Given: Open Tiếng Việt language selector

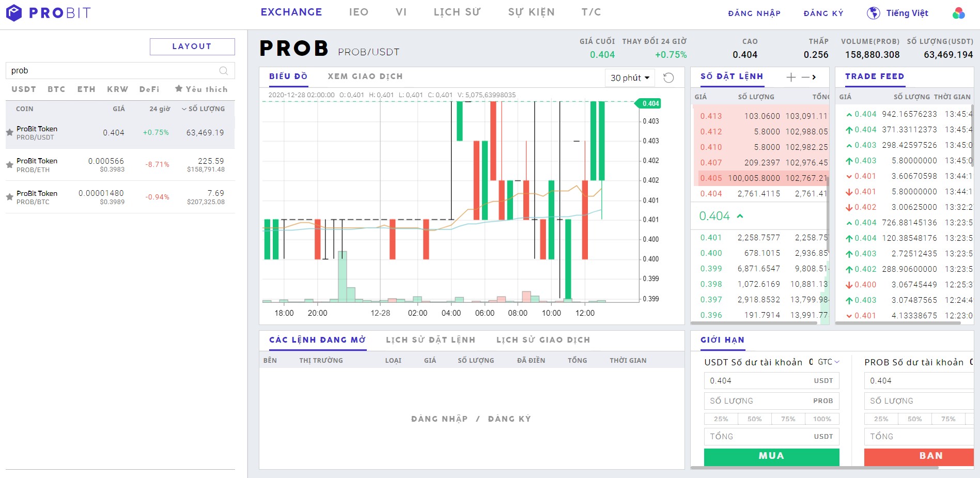Looking at the screenshot, I should point(907,13).
